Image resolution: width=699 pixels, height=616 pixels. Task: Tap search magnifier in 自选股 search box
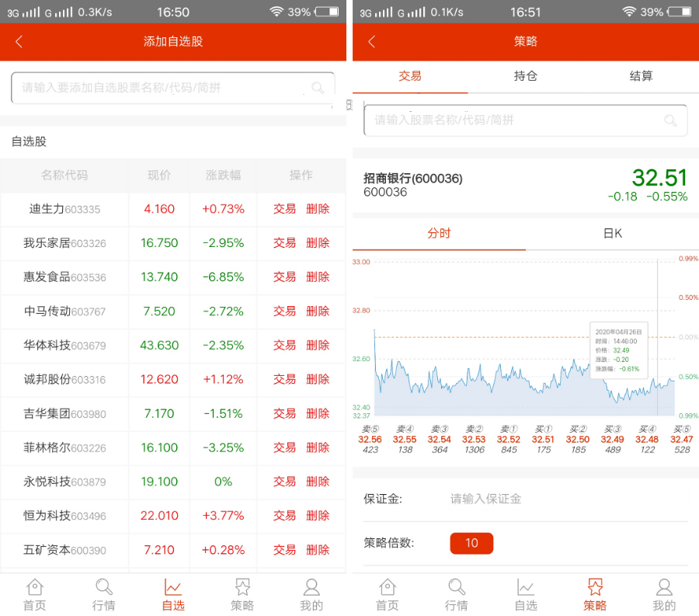coord(318,88)
